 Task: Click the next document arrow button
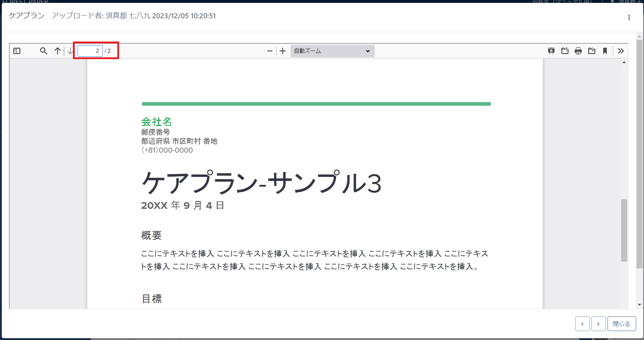point(598,324)
